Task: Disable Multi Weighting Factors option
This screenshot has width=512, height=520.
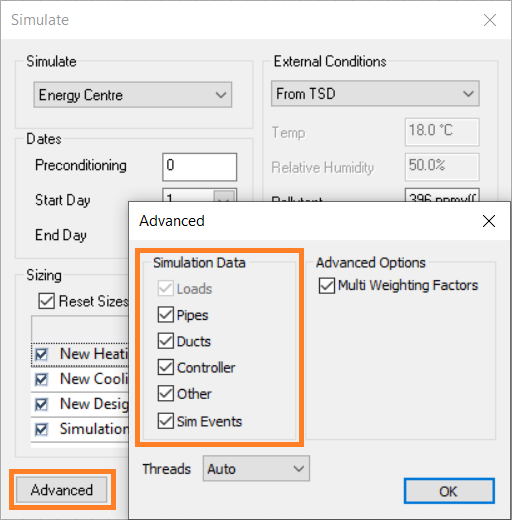Action: click(x=327, y=286)
